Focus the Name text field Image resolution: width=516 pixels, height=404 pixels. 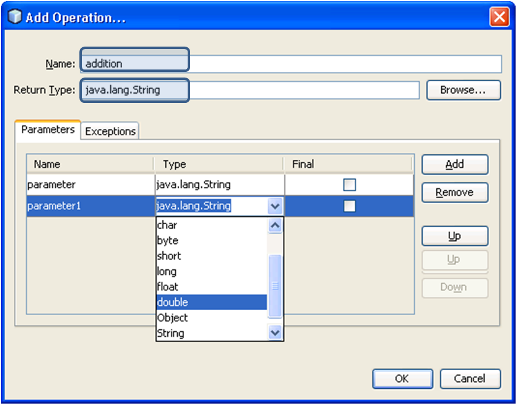[x=291, y=64]
